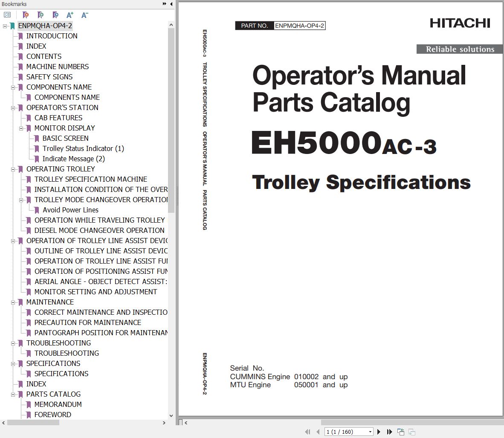Open the INTRODUCTION bookmark
Viewport: 504px width, 438px height.
tap(52, 36)
